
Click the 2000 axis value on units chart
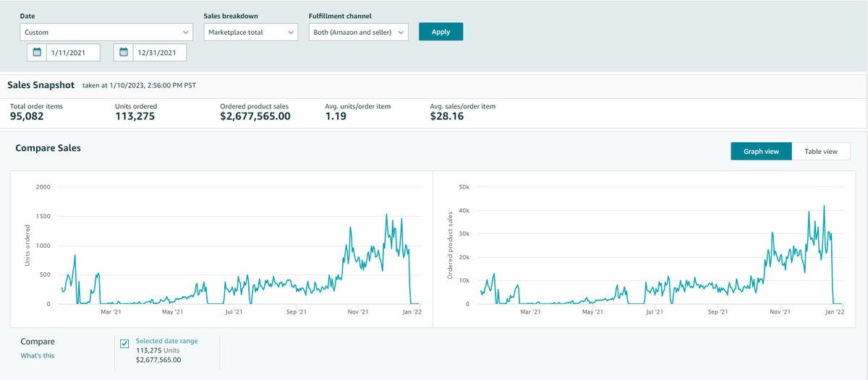(x=43, y=187)
